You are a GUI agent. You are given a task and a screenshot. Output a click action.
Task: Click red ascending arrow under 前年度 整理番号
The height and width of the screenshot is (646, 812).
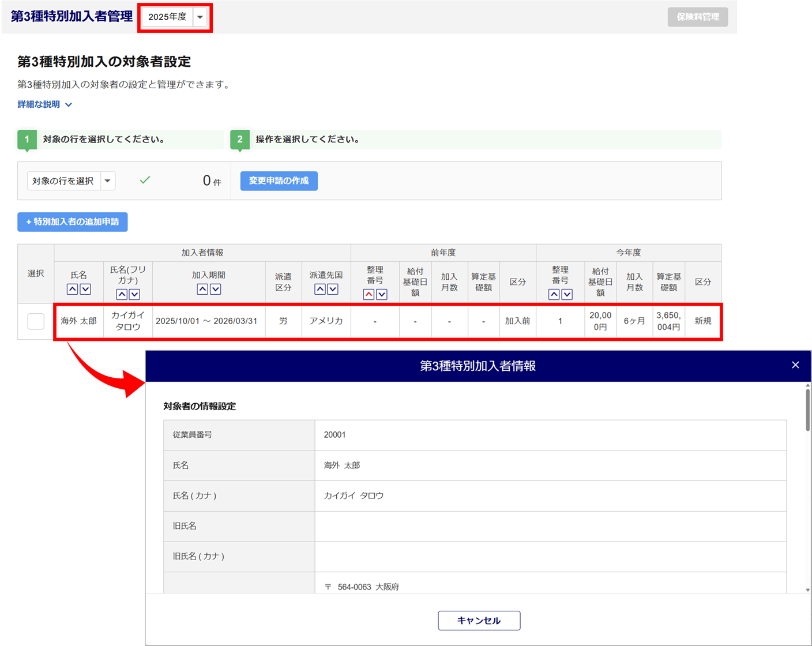tap(369, 294)
